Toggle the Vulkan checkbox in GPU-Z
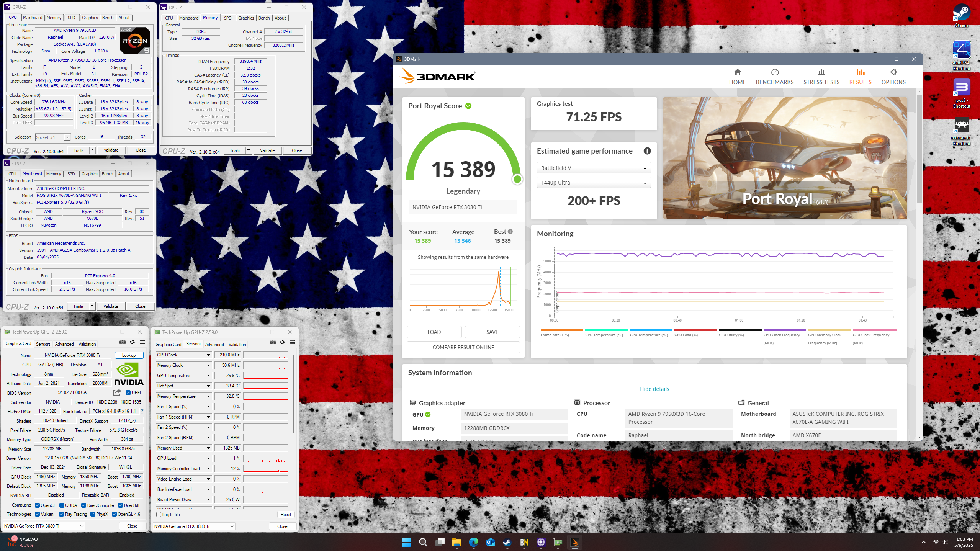Screen dimensions: 980x551 (37, 514)
